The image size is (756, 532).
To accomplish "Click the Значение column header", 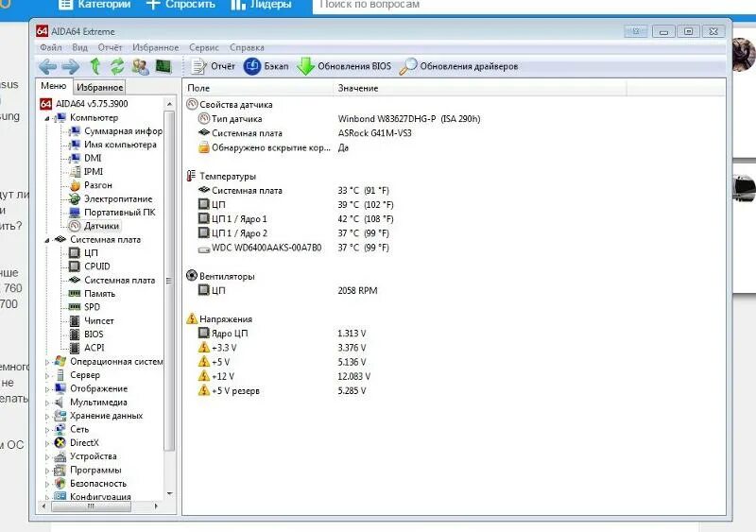I will (x=480, y=88).
